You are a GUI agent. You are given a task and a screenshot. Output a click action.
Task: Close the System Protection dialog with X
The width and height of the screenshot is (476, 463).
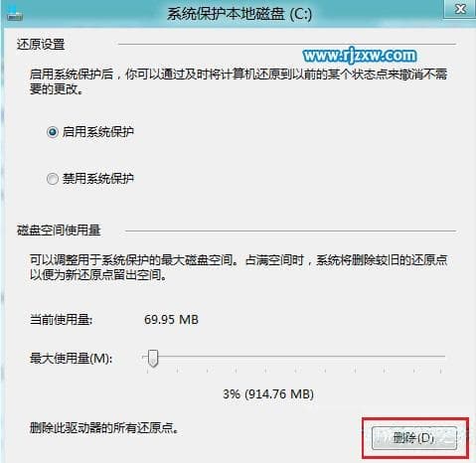pos(460,9)
